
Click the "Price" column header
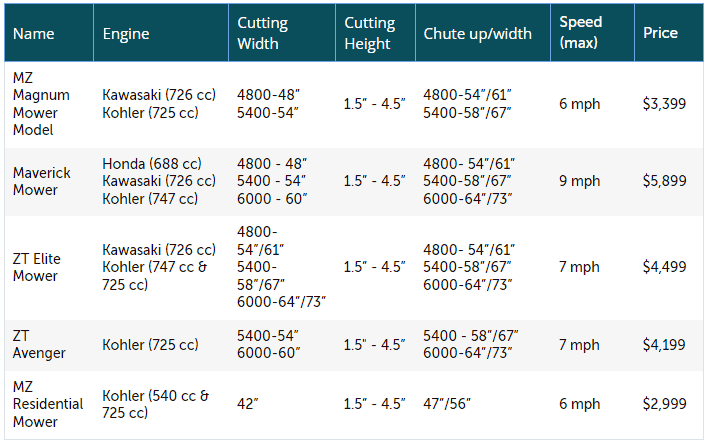pyautogui.click(x=660, y=33)
